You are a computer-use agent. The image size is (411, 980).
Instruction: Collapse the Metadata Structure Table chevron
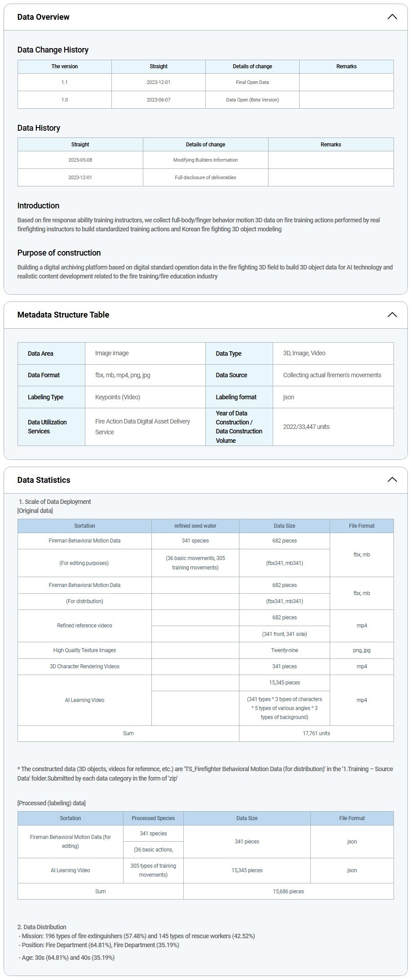pos(392,315)
